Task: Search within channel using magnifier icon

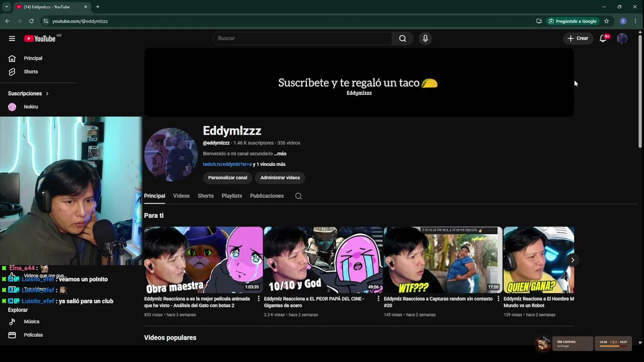Action: pos(298,196)
